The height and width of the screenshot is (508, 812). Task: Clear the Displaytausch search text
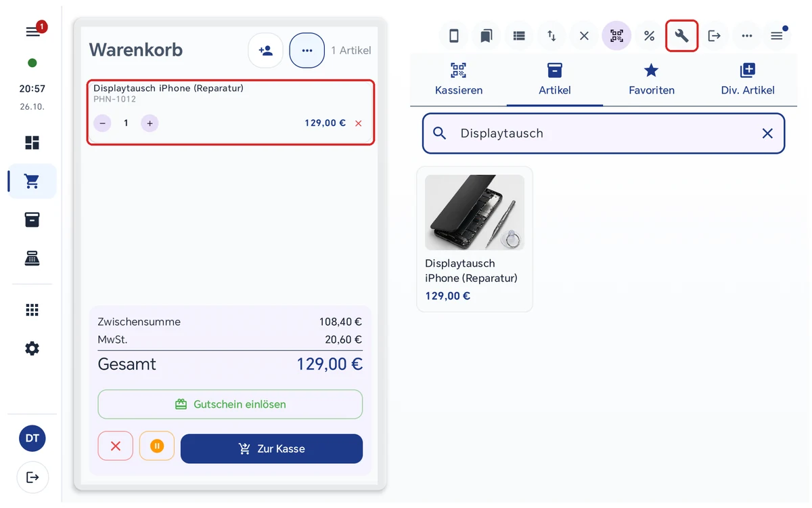(767, 133)
